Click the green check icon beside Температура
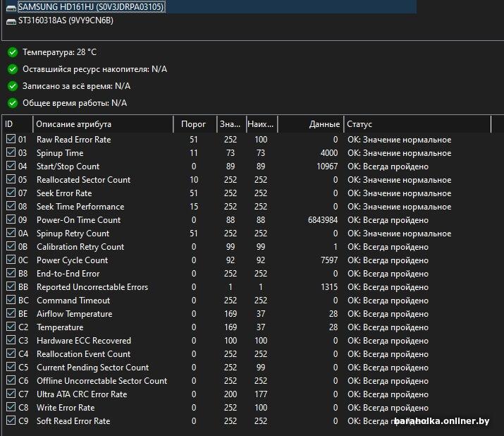 click(13, 52)
